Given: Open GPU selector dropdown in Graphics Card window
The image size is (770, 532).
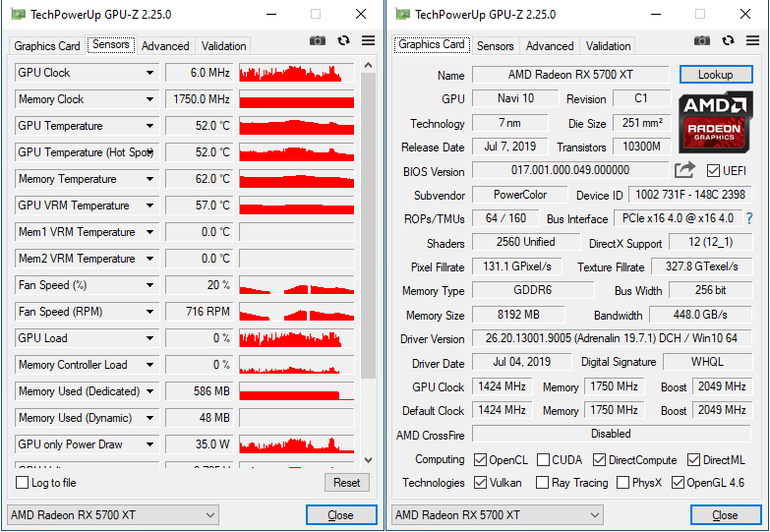Looking at the screenshot, I should [x=498, y=515].
